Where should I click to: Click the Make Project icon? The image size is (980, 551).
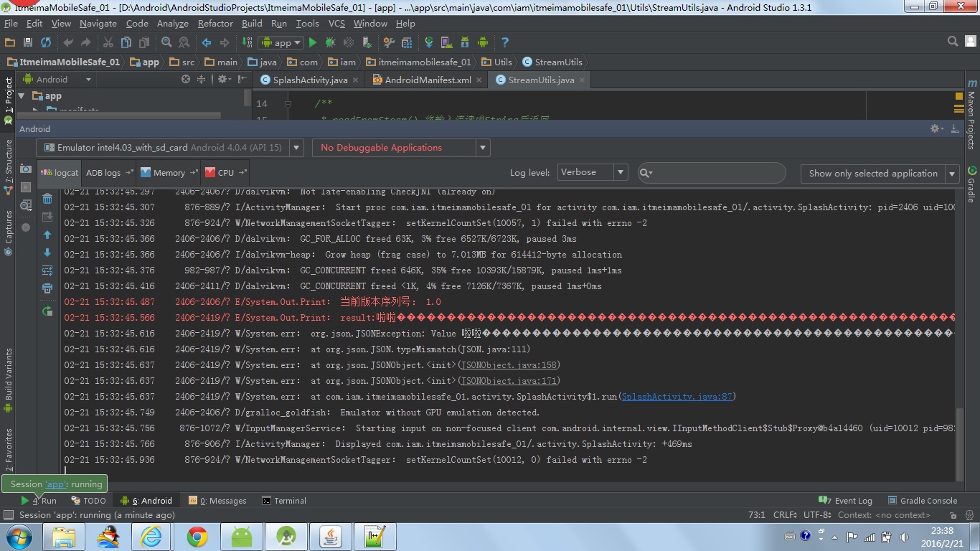coord(248,42)
